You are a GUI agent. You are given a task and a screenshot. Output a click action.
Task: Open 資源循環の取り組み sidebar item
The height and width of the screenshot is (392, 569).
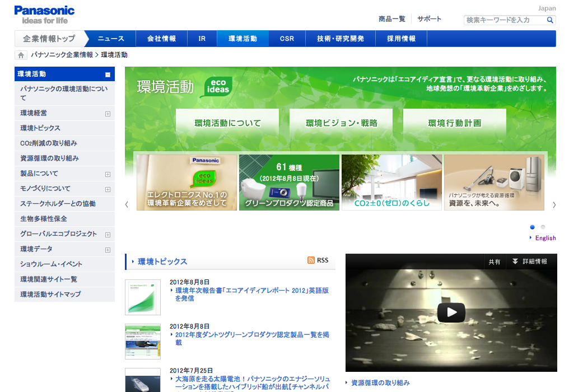[x=64, y=158]
